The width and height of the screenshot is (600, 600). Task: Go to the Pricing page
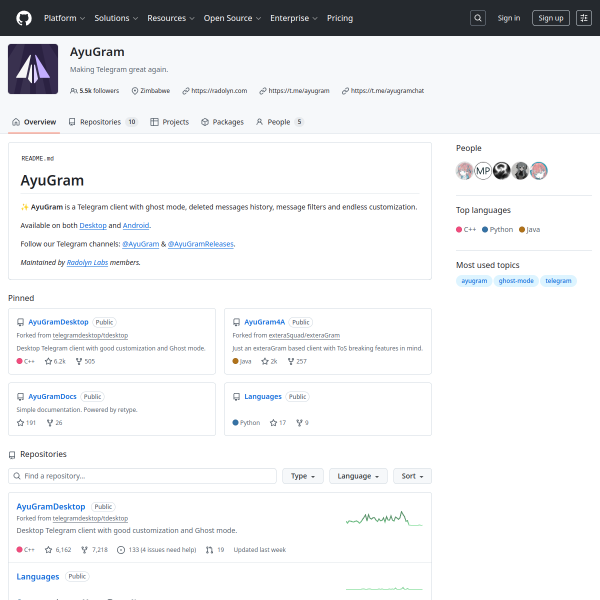[340, 18]
